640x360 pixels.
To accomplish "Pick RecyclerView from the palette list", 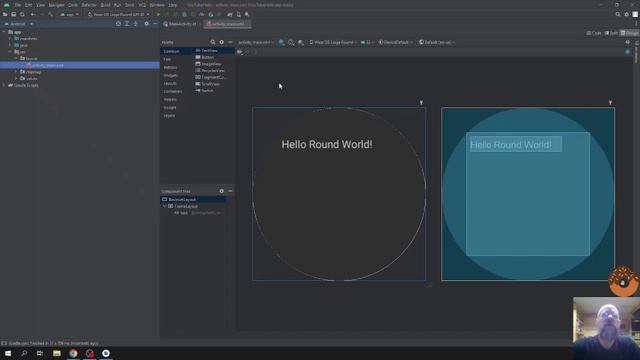I will point(210,71).
